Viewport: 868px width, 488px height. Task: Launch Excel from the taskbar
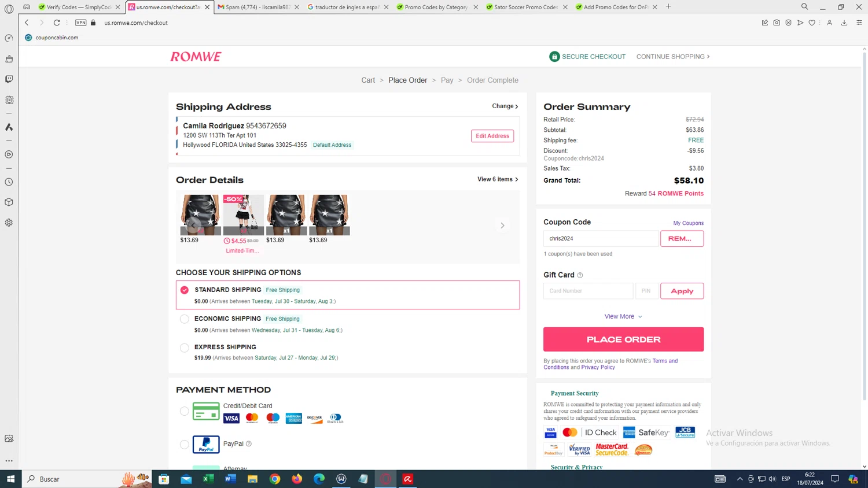tap(208, 479)
